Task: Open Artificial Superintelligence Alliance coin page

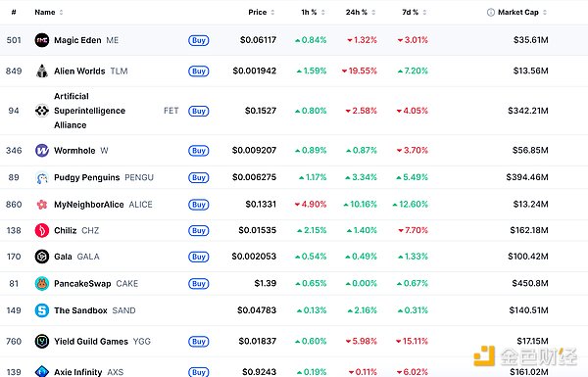Action: tap(89, 111)
